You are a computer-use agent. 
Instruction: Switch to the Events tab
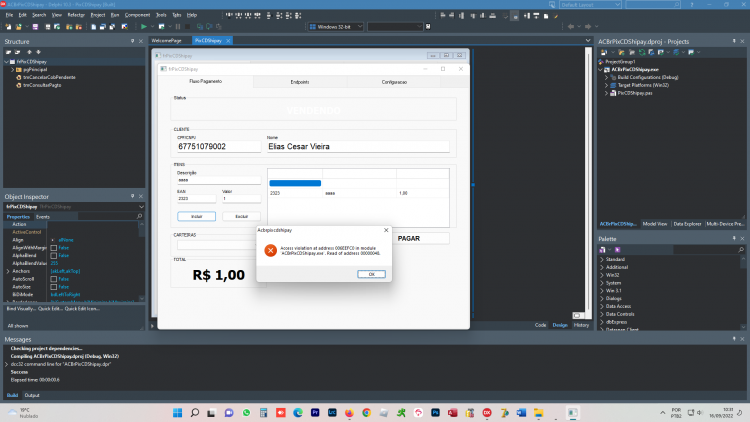point(43,217)
